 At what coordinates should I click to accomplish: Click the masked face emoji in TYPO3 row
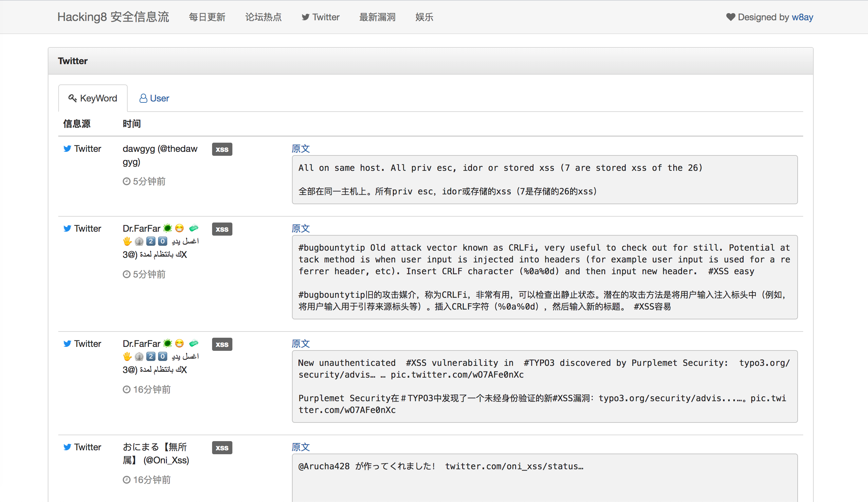(x=179, y=343)
